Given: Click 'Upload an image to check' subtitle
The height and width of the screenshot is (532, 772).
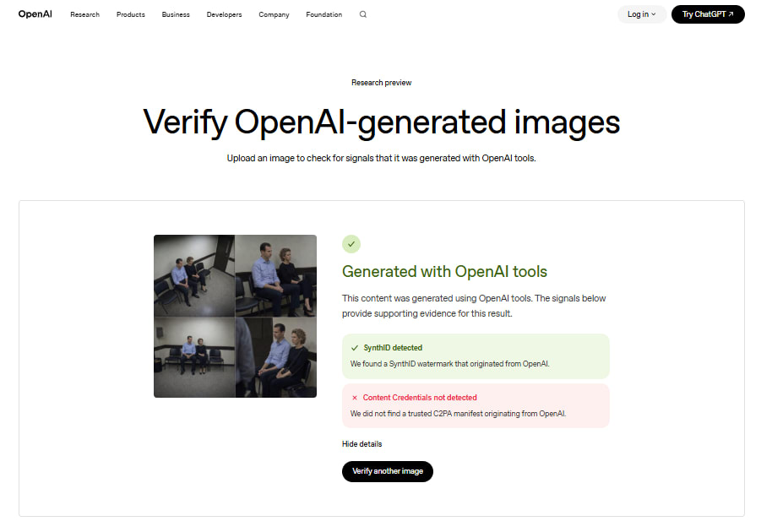Looking at the screenshot, I should click(381, 158).
